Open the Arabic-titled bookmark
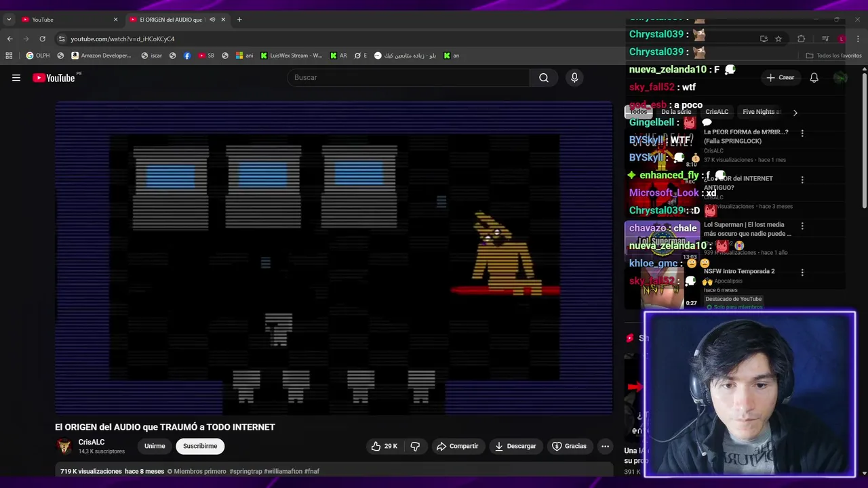This screenshot has width=868, height=488. (x=405, y=56)
